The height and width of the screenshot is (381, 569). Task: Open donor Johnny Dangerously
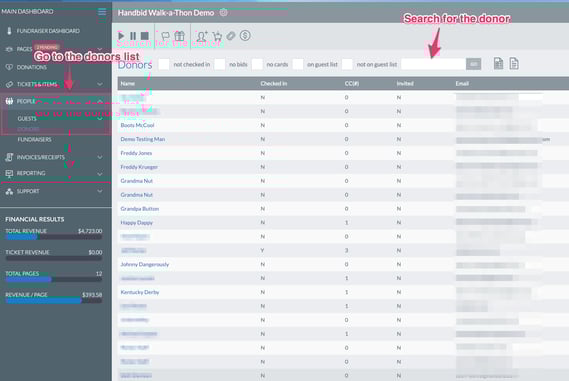(x=145, y=264)
